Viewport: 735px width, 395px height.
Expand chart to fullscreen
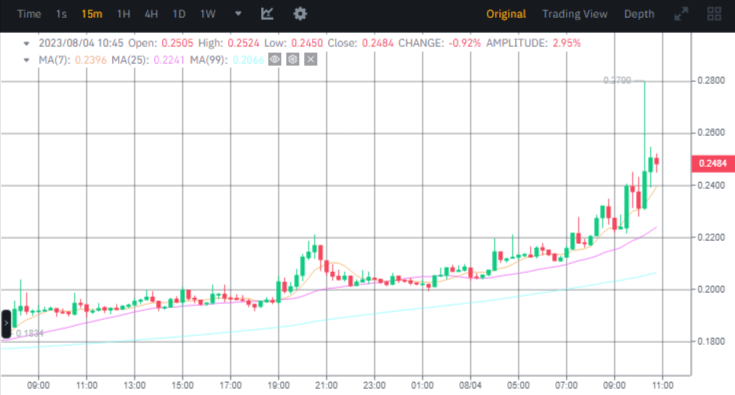[681, 14]
